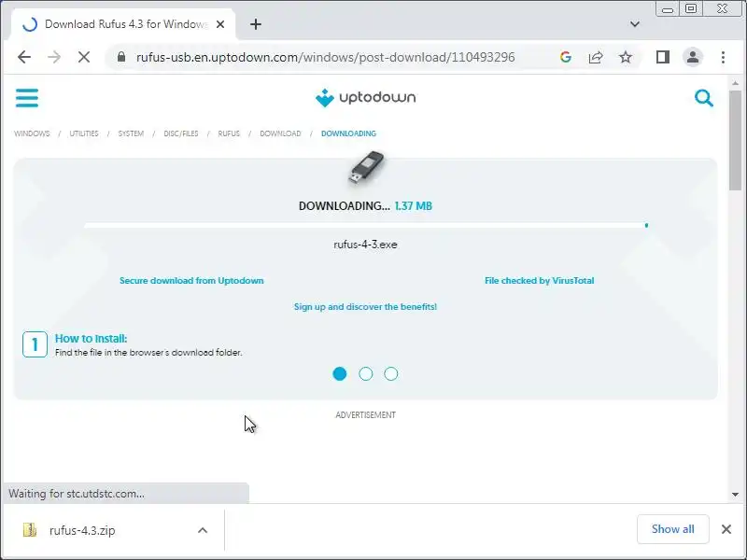Open the DOWNLOAD breadcrumb
The width and height of the screenshot is (747, 560).
pyautogui.click(x=280, y=133)
